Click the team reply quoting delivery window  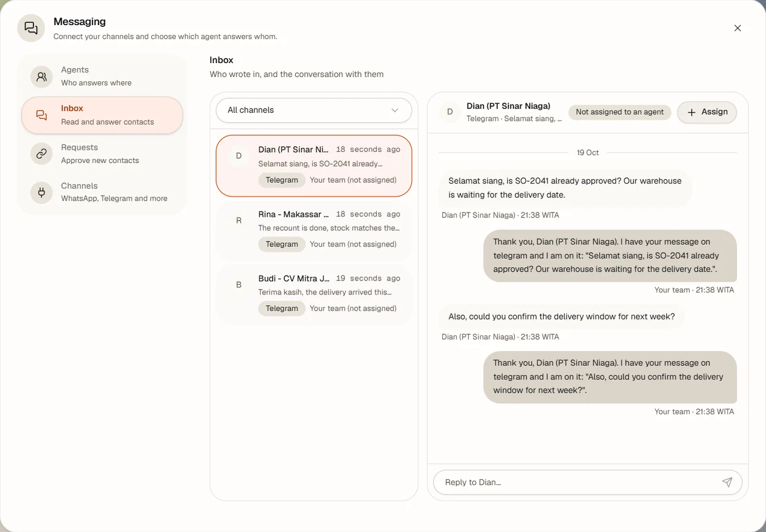(610, 377)
